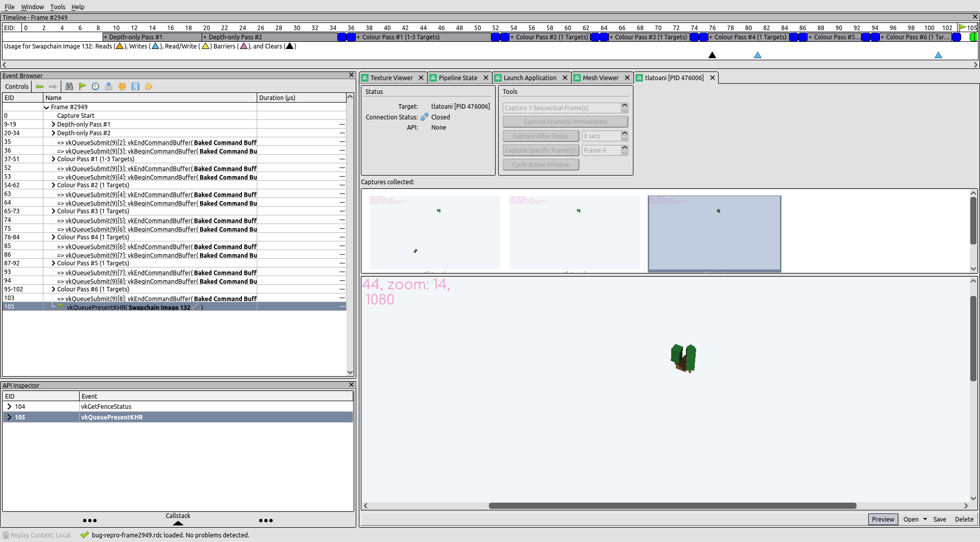Expand Colour Pass #2 (1 Targets) in the event tree
This screenshot has height=542, width=980.
point(53,185)
